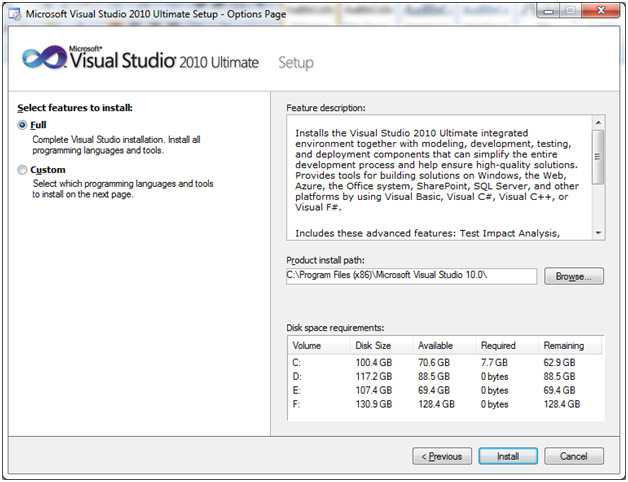Choose the Custom installation option
The width and height of the screenshot is (628, 482).
click(x=22, y=170)
